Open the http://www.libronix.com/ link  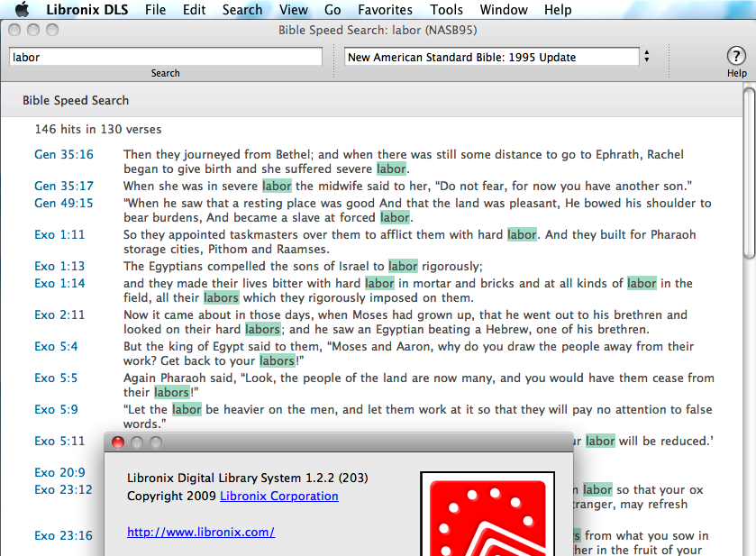pos(201,532)
